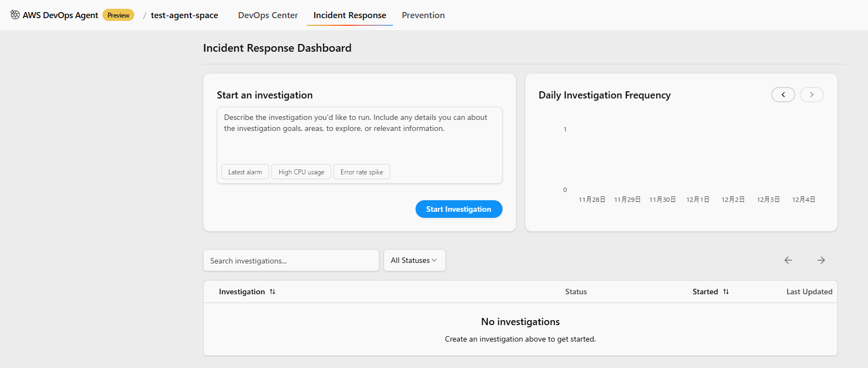Click the Daily Investigation Frequency heading

604,95
